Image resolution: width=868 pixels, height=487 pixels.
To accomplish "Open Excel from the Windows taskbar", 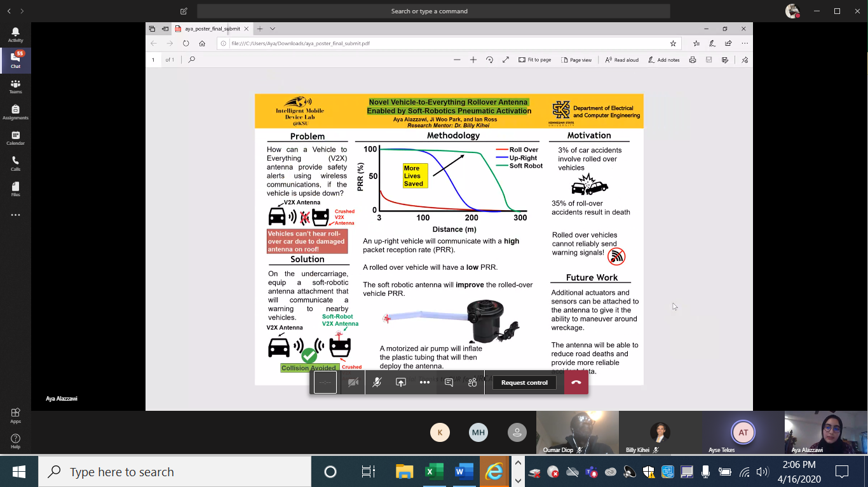I will 434,472.
